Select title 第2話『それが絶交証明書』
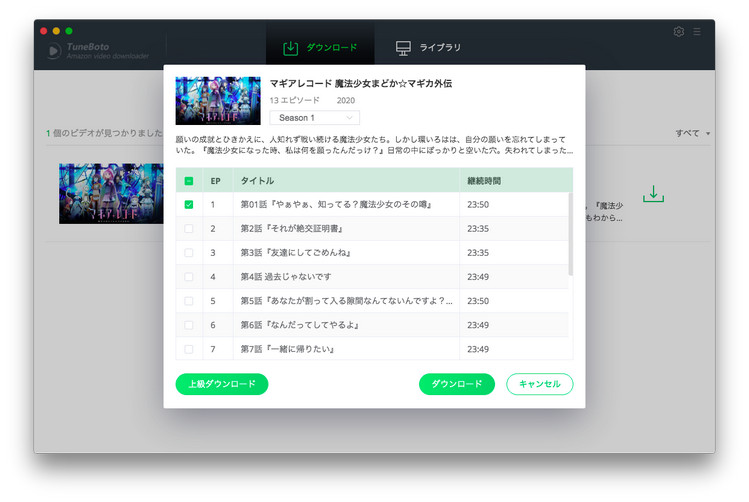This screenshot has width=749, height=502. (x=292, y=229)
